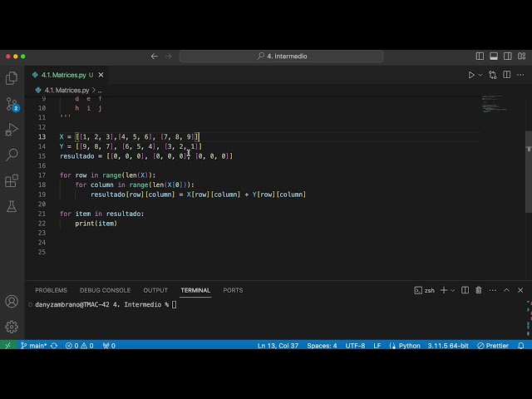The width and height of the screenshot is (532, 399).
Task: Click the 'resultado = [[0, 0, 0]' line
Action: (x=146, y=156)
